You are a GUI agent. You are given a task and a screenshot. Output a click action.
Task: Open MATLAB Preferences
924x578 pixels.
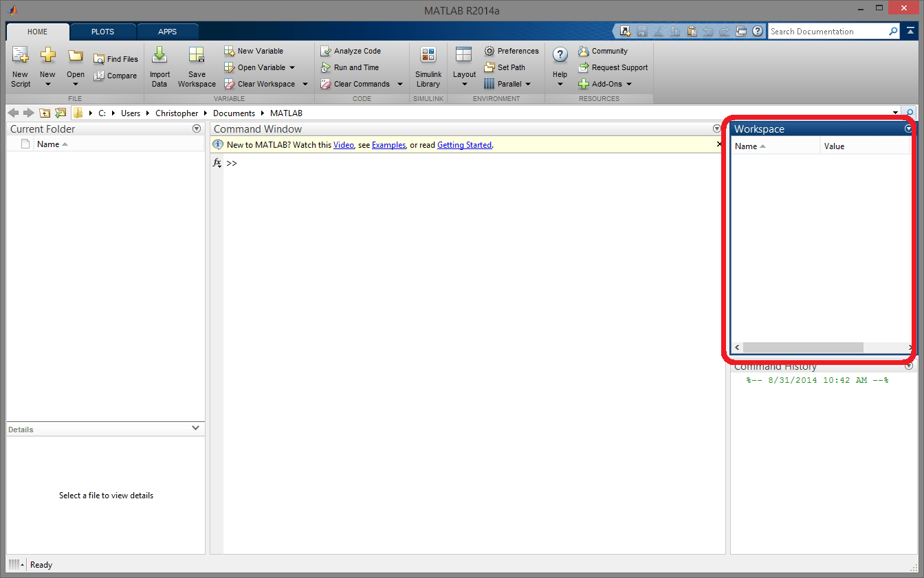511,51
